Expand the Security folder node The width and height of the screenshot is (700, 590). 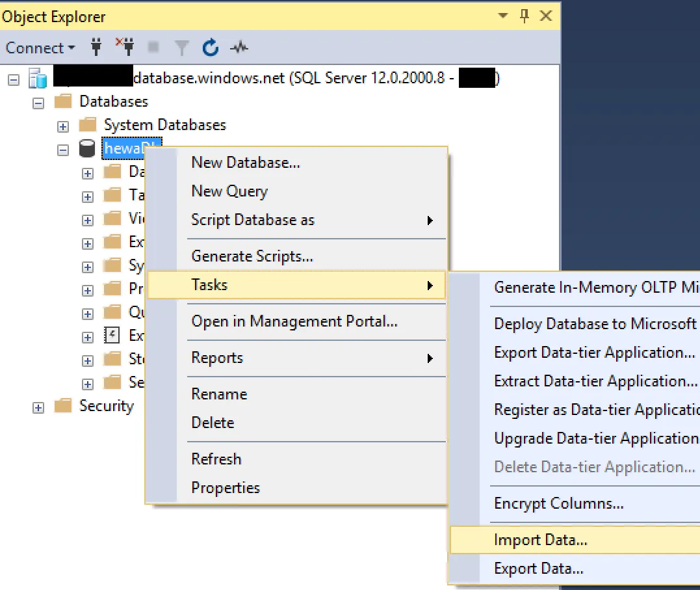(x=38, y=407)
